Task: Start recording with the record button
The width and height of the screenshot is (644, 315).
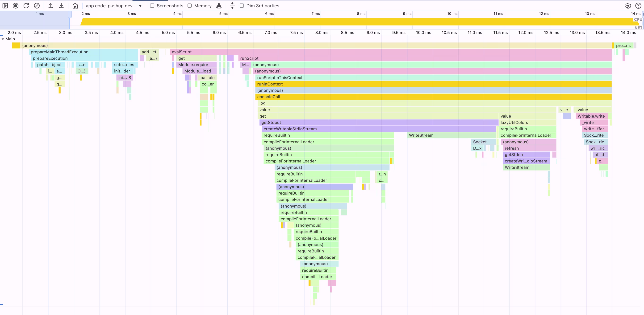Action: pos(16,5)
